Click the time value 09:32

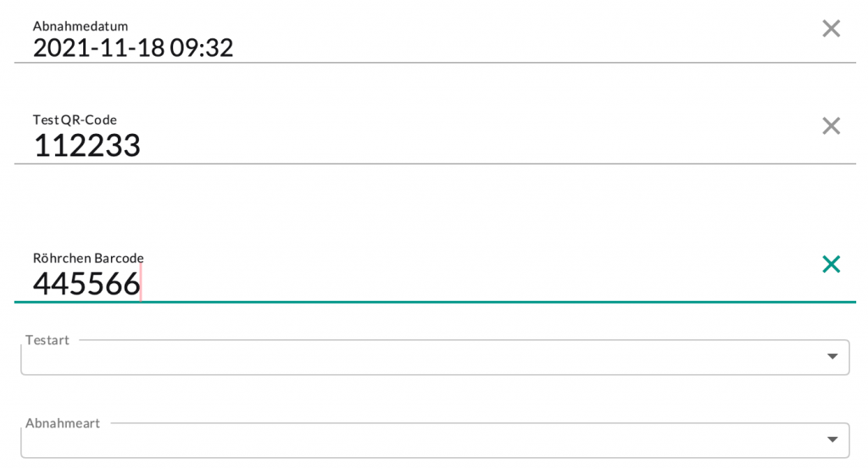202,47
